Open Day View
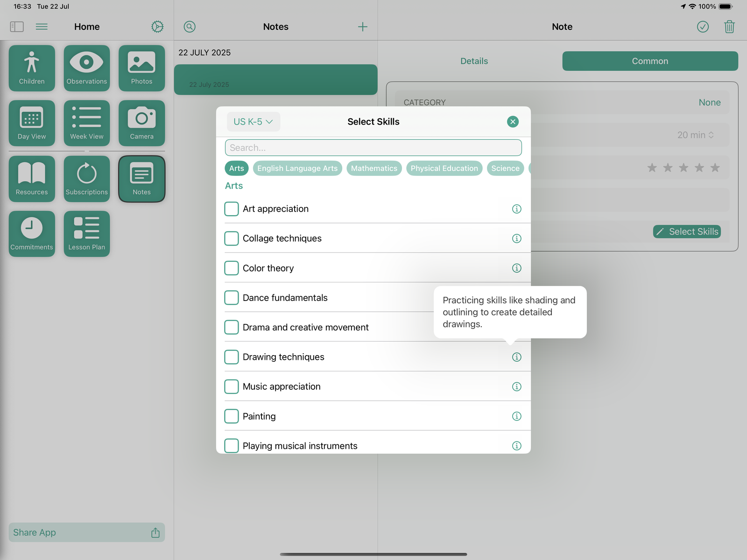 point(31,123)
